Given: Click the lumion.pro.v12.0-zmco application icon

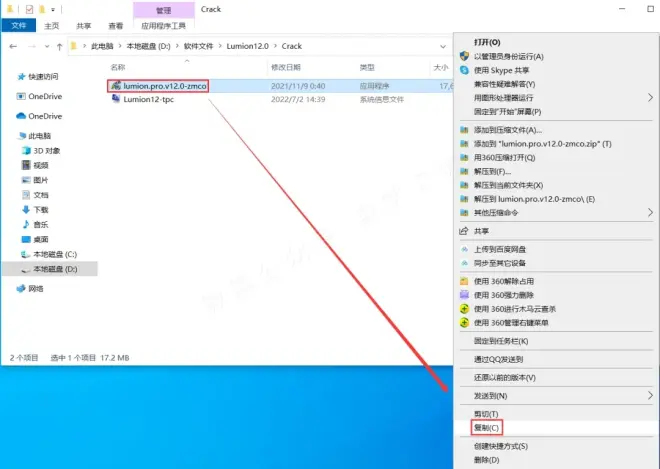Looking at the screenshot, I should coord(116,85).
